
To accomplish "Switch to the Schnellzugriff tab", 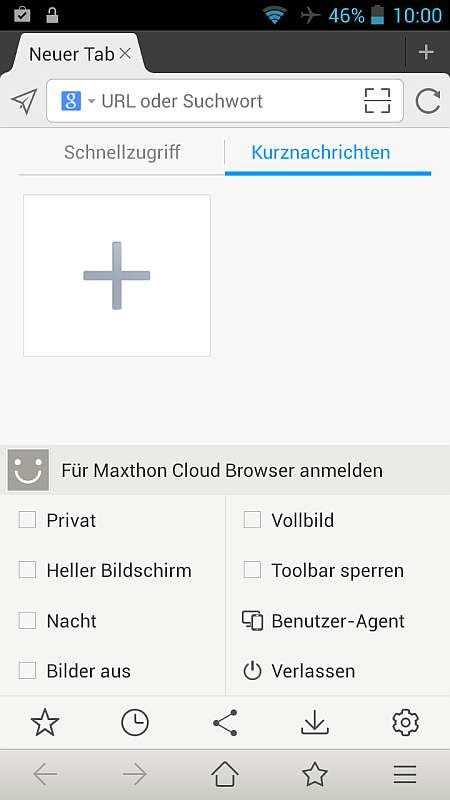I will click(122, 152).
